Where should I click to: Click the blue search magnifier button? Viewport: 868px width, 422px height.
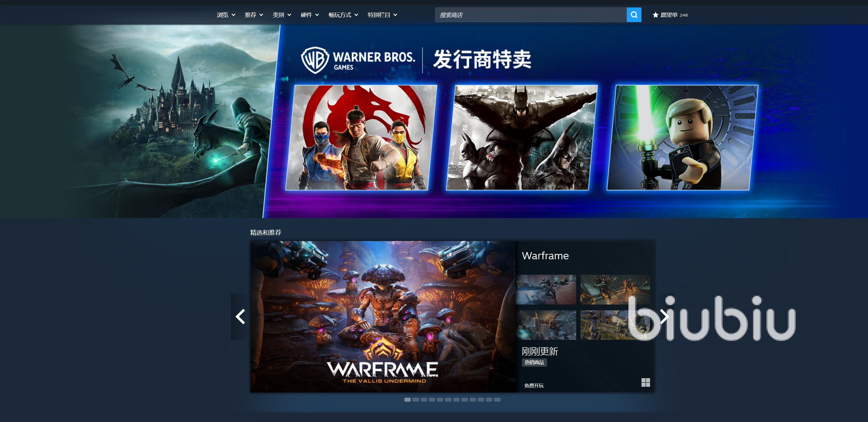[x=634, y=15]
